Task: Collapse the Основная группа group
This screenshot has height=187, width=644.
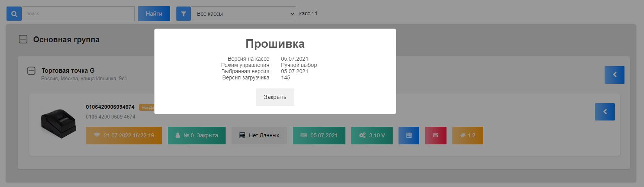Action: [23, 40]
